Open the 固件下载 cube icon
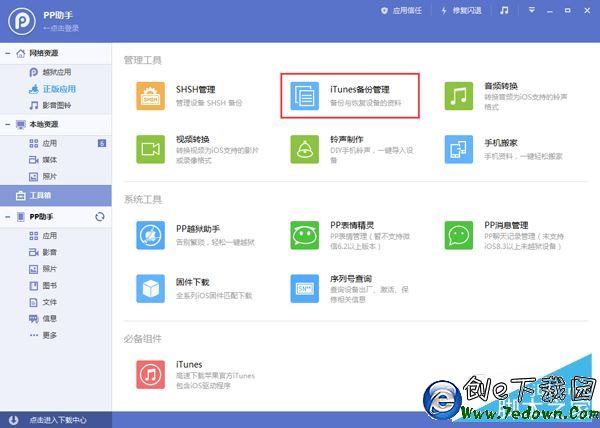This screenshot has width=600, height=428. pos(150,289)
